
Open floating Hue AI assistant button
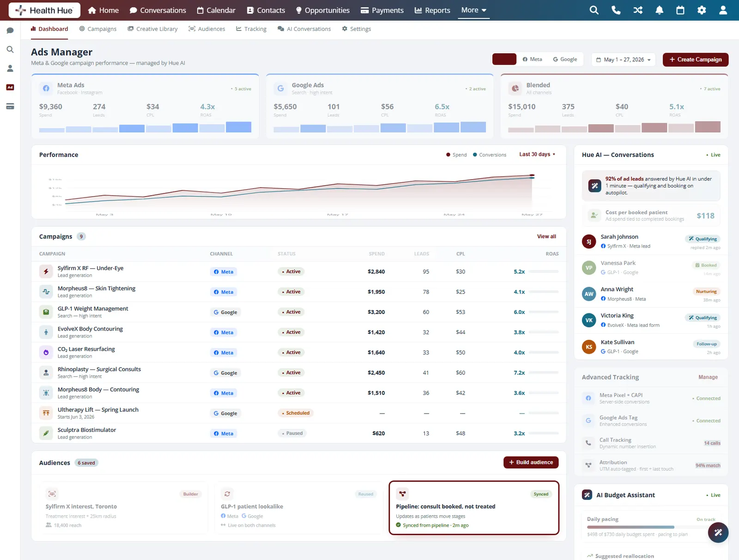pyautogui.click(x=718, y=532)
